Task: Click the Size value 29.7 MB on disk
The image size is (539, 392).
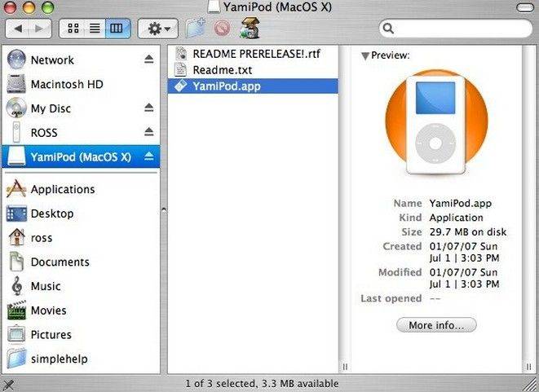Action: pos(468,232)
